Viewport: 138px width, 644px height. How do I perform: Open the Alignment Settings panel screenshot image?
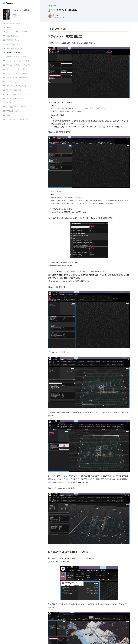click(x=89, y=240)
